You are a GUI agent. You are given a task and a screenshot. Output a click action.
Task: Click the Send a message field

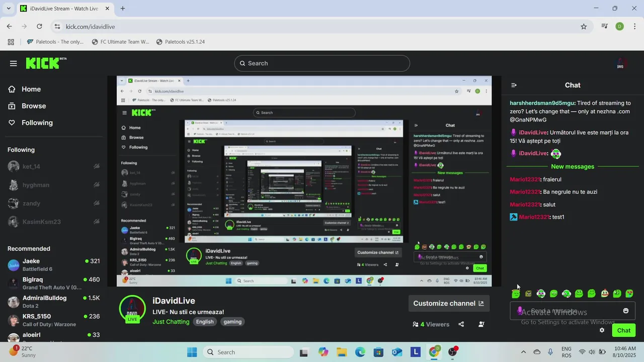point(573,311)
